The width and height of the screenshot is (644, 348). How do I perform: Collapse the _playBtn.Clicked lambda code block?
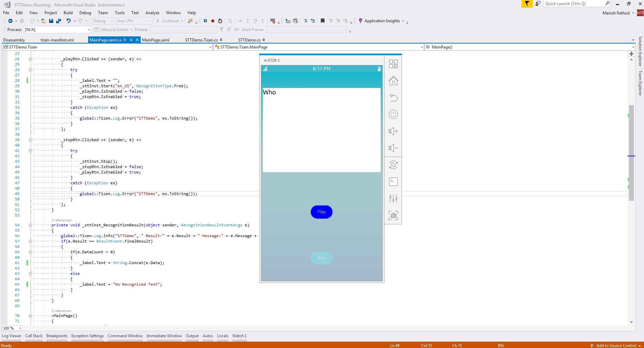tap(30, 59)
